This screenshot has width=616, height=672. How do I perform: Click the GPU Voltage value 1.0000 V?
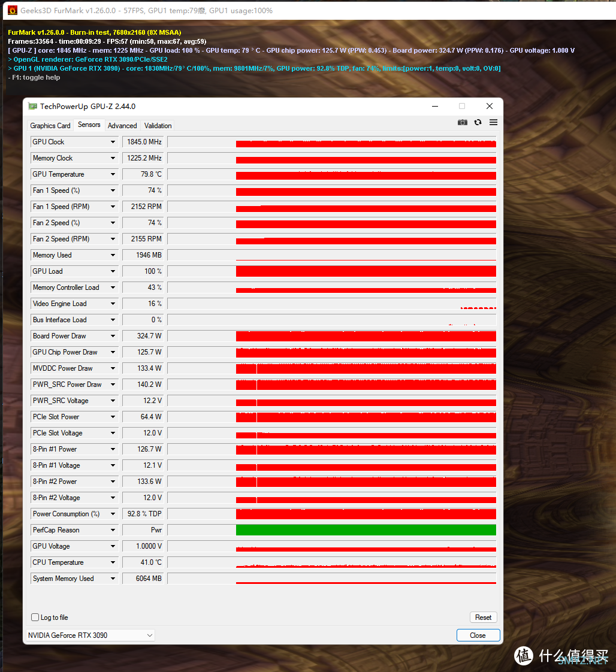point(143,546)
